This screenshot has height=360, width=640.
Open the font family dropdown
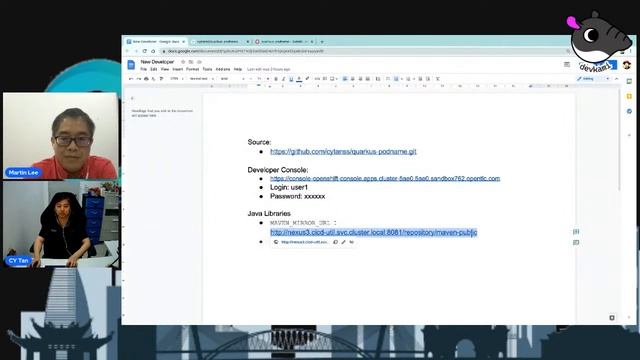coord(232,78)
